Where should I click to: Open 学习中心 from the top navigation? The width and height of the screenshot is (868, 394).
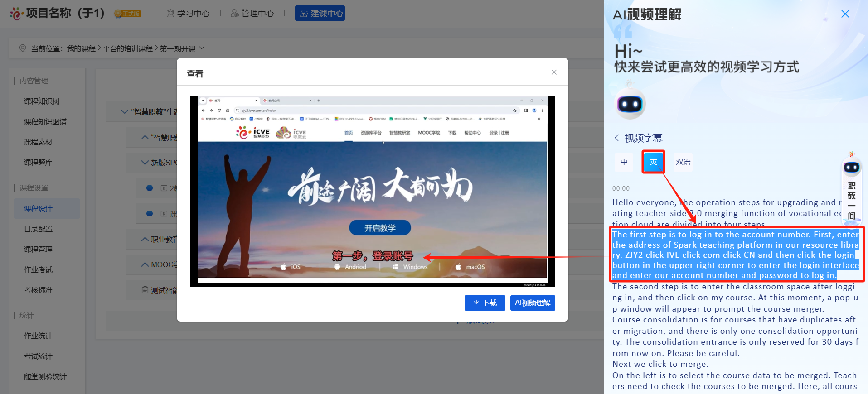click(189, 14)
